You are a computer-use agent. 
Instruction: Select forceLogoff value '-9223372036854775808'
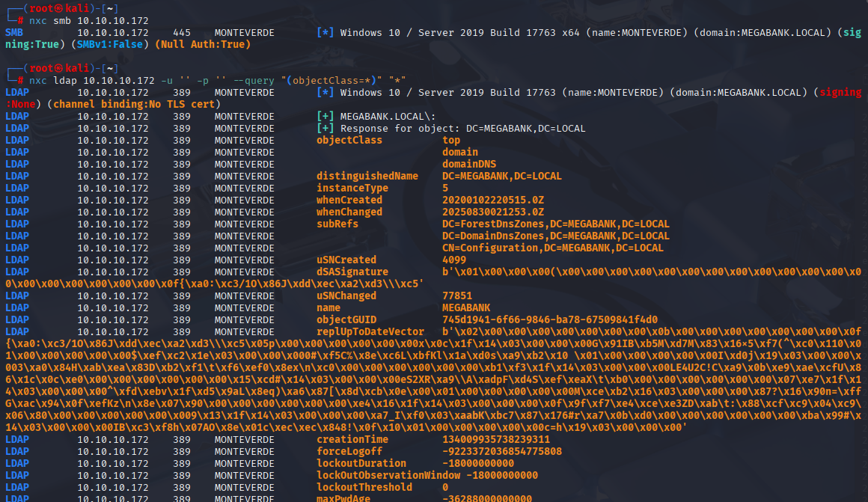[502, 452]
